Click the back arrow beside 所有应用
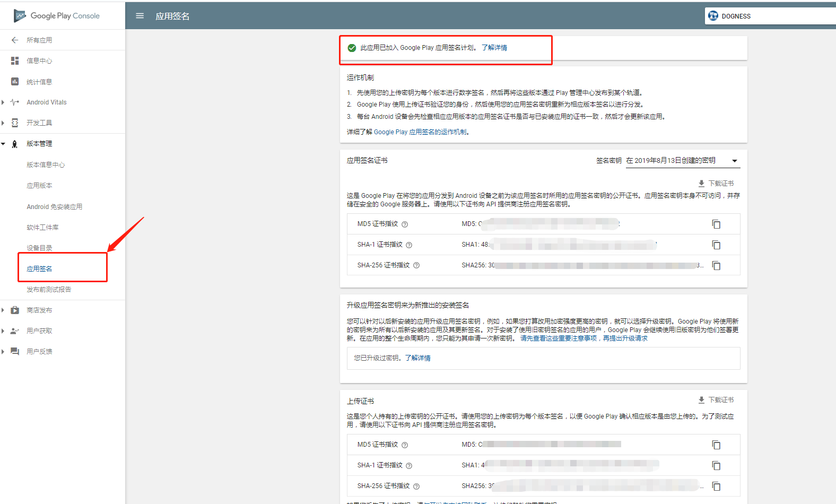 point(15,40)
